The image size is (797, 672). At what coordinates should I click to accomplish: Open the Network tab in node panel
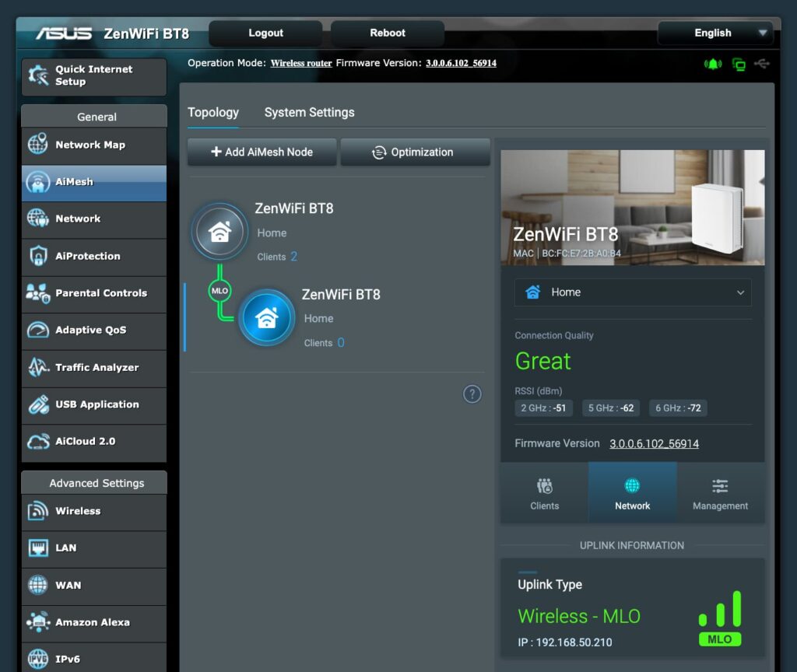pyautogui.click(x=632, y=492)
